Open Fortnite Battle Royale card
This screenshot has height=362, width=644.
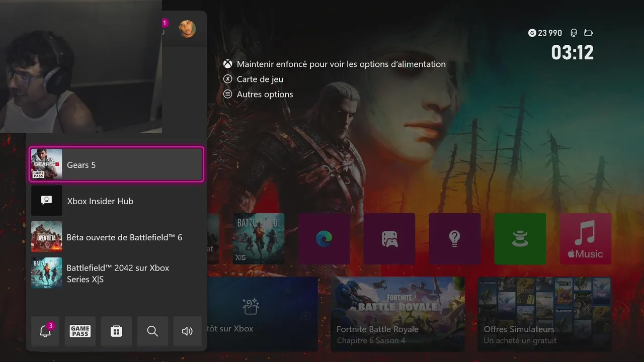[x=397, y=314]
